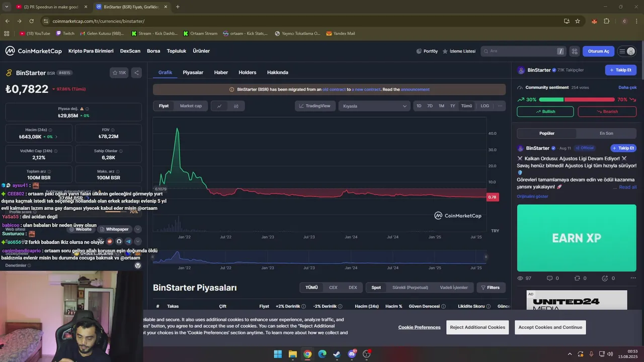Click Accept Cookies and Continue

click(x=550, y=327)
